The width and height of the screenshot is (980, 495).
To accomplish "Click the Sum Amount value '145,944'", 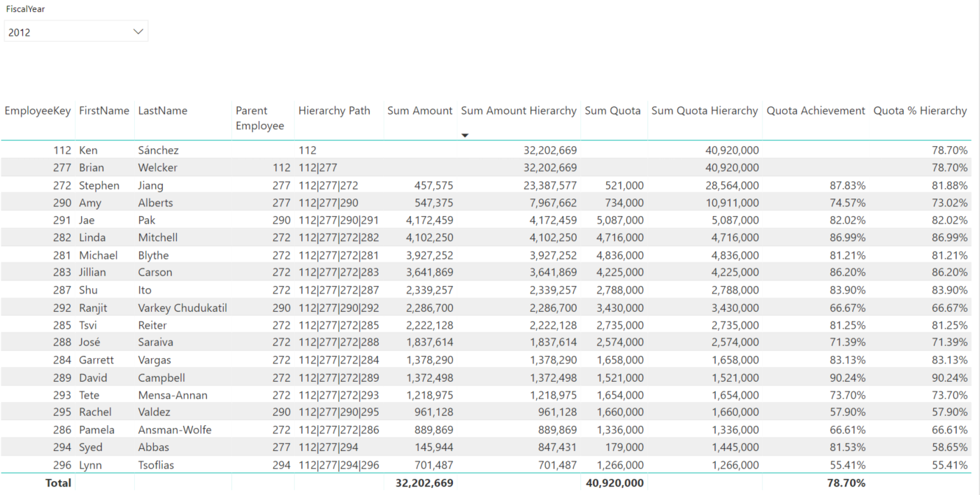I will point(434,447).
